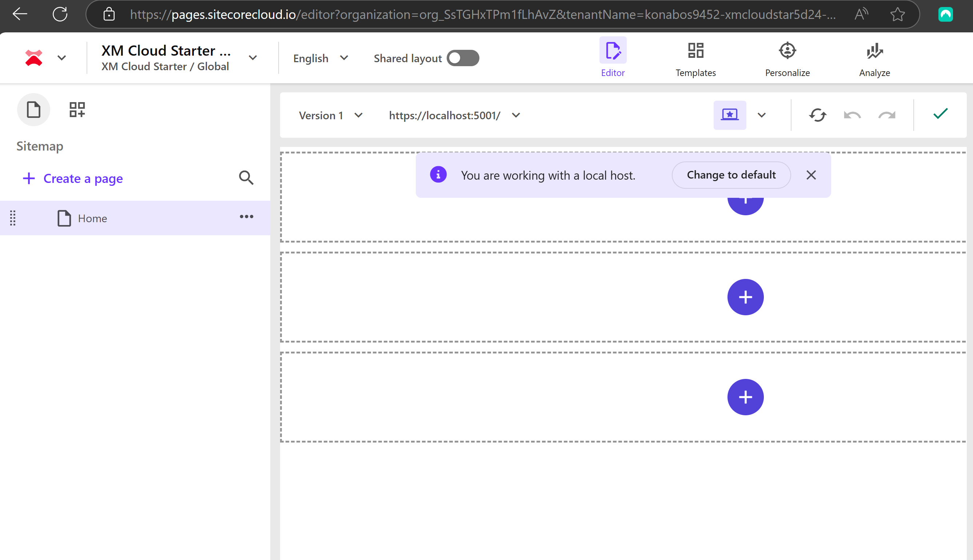Dismiss the local host notification
The height and width of the screenshot is (560, 973).
click(811, 175)
